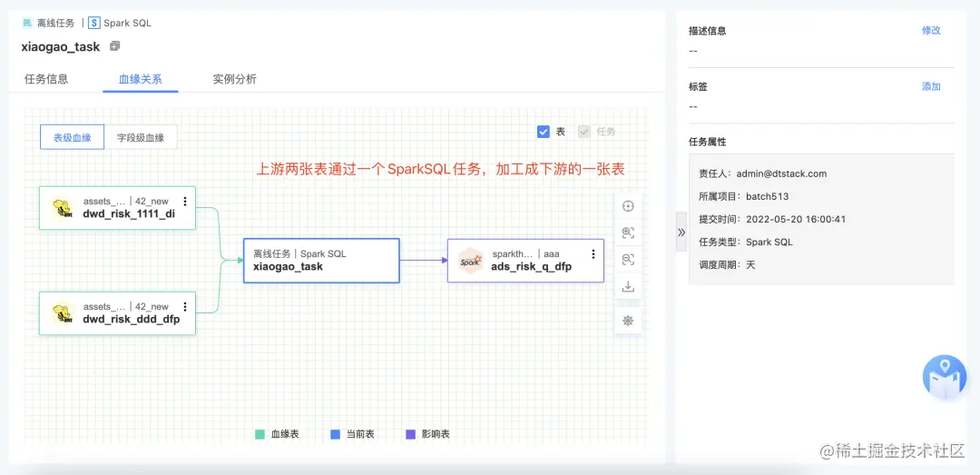Open more options on ads_risk_q_dfp node
Screen dimensions: 980x475
pos(593,254)
